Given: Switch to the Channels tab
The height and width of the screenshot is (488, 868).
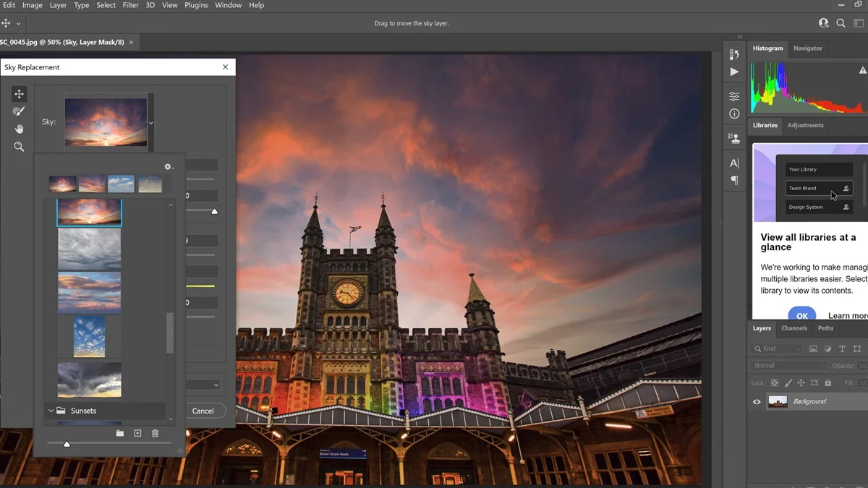Looking at the screenshot, I should [x=793, y=328].
